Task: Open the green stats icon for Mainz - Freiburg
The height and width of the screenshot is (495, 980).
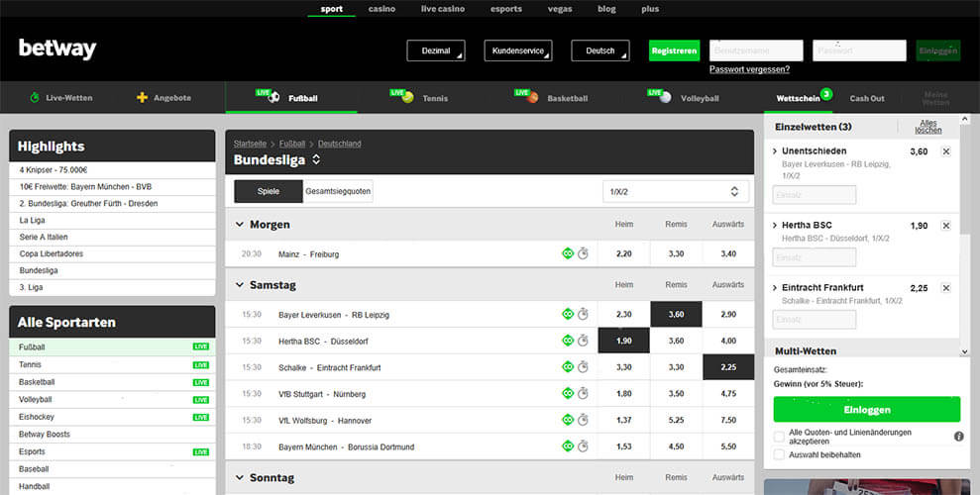Action: tap(568, 253)
